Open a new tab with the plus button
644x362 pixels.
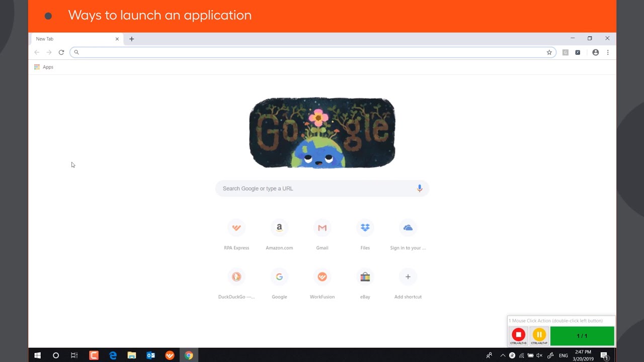[x=132, y=39]
